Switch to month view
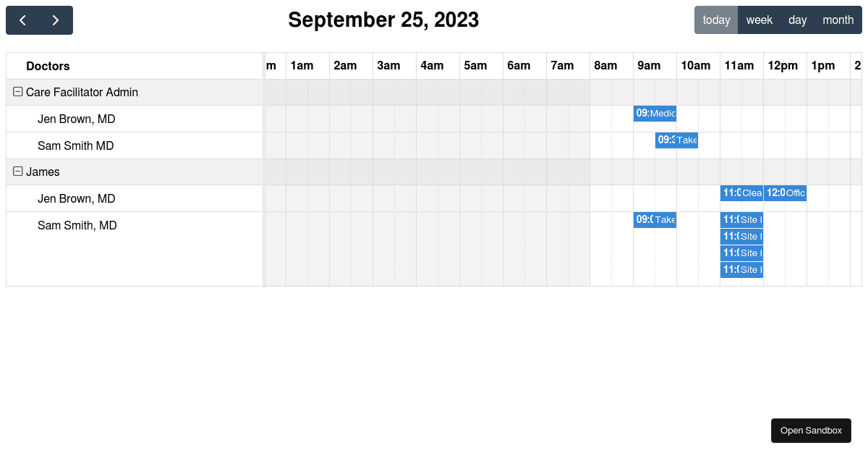 pyautogui.click(x=838, y=20)
